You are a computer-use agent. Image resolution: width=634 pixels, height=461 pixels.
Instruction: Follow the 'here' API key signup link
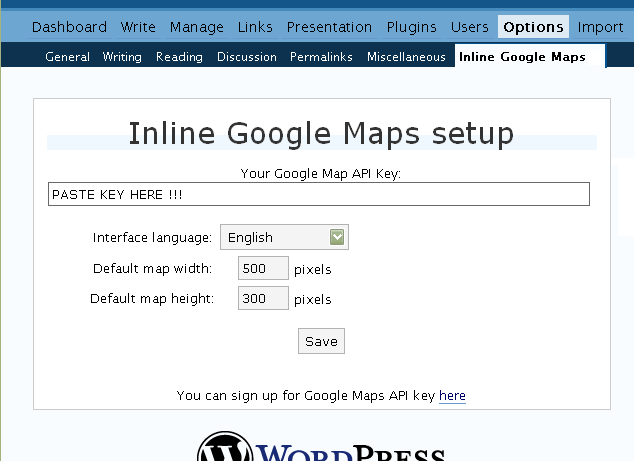pos(452,395)
